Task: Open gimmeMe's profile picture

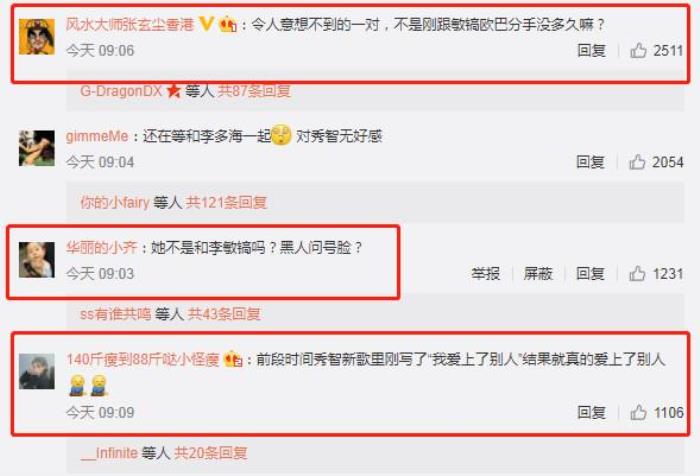Action: tap(37, 148)
